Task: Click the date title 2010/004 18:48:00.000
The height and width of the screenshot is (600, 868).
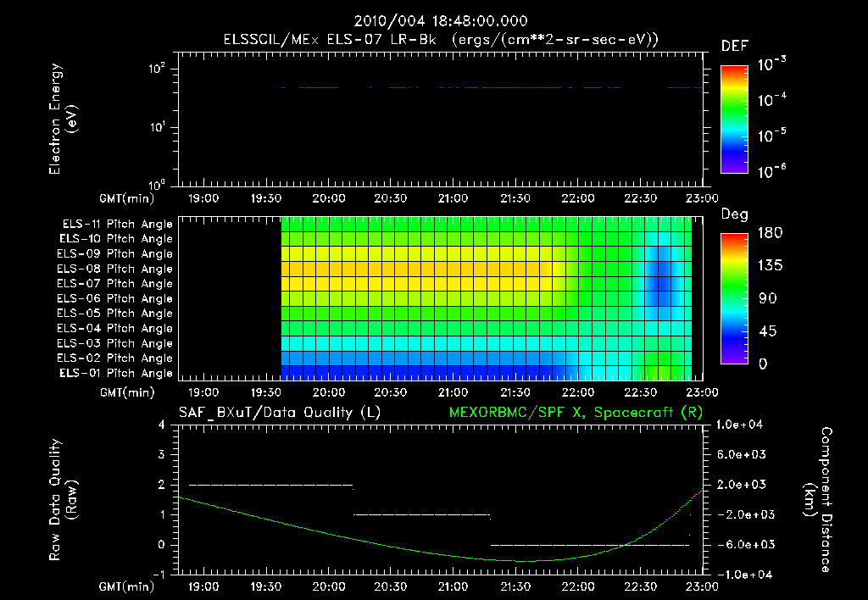Action: click(x=441, y=21)
